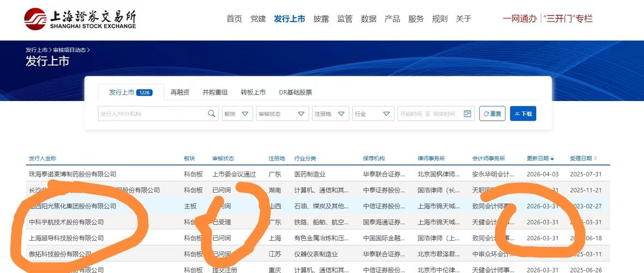The height and width of the screenshot is (273, 644).
Task: Click the 2025-07-31 acceptance date cell
Action: click(586, 174)
